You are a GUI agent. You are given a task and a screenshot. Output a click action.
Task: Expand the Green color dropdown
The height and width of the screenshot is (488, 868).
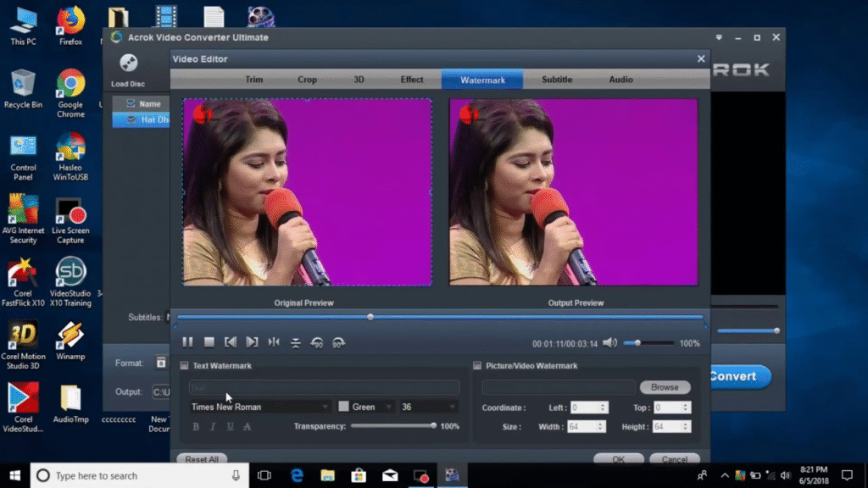pyautogui.click(x=366, y=407)
